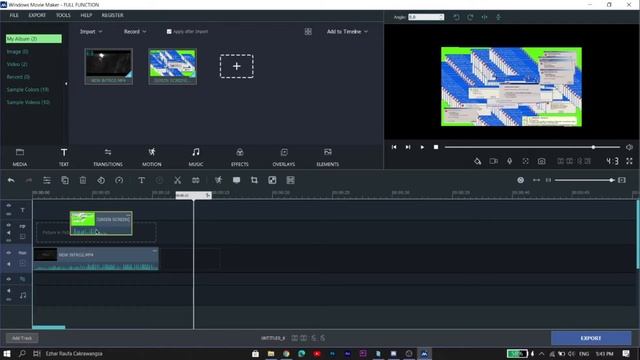Viewport: 640px width, 360px height.
Task: Select My Album category
Action: [x=34, y=39]
